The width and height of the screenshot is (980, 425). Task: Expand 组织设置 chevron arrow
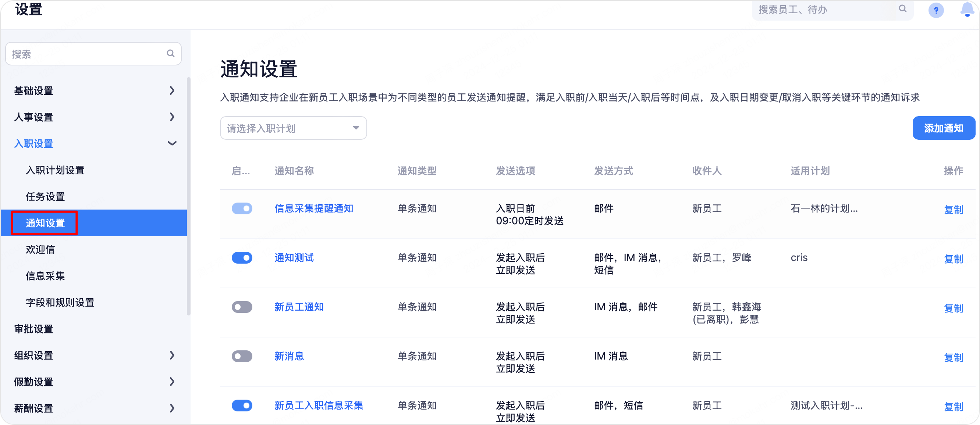[x=172, y=355]
